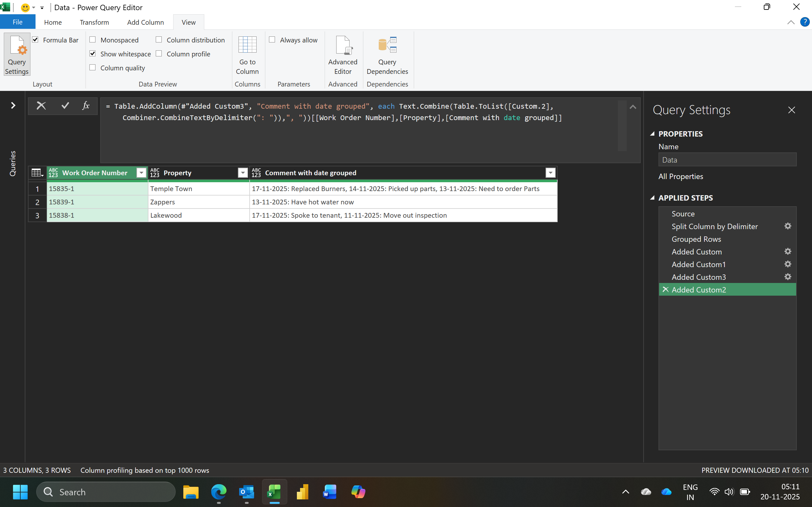Click the All Properties link
This screenshot has width=812, height=507.
pos(680,176)
